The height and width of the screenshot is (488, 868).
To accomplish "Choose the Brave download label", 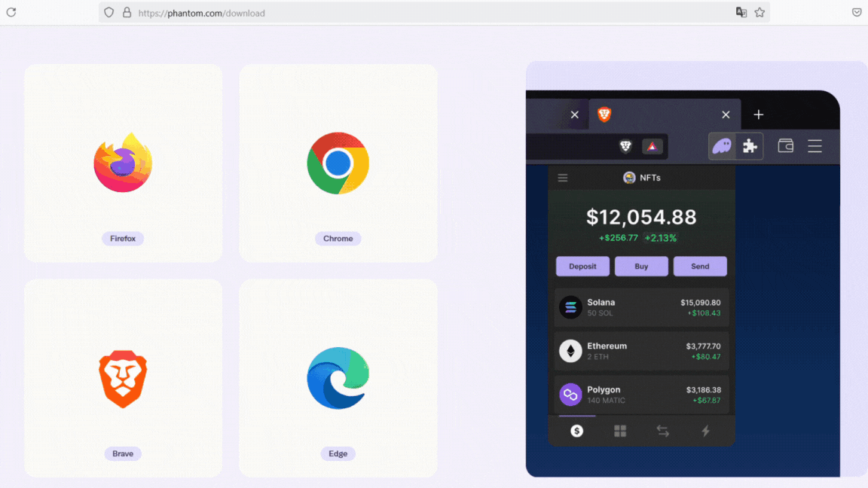I will pos(123,453).
